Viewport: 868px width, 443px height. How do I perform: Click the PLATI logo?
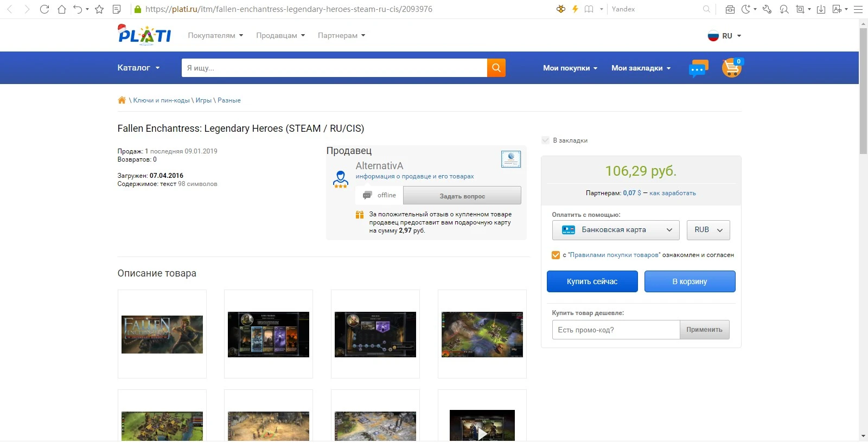pyautogui.click(x=144, y=34)
